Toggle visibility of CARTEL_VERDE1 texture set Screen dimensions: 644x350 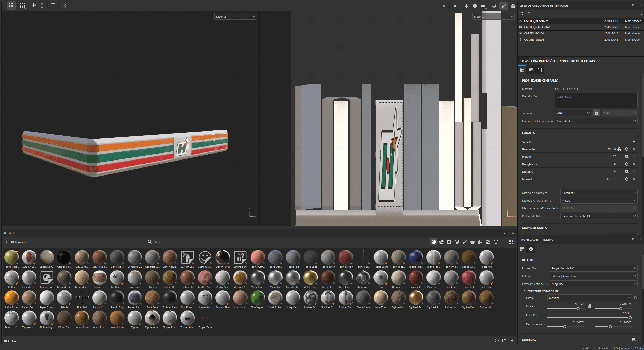(x=521, y=40)
